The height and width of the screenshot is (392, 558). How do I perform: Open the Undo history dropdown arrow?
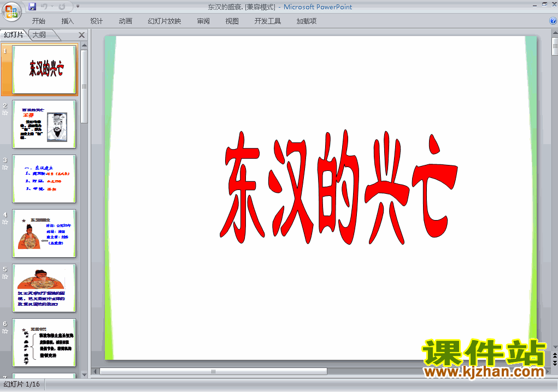coord(52,7)
